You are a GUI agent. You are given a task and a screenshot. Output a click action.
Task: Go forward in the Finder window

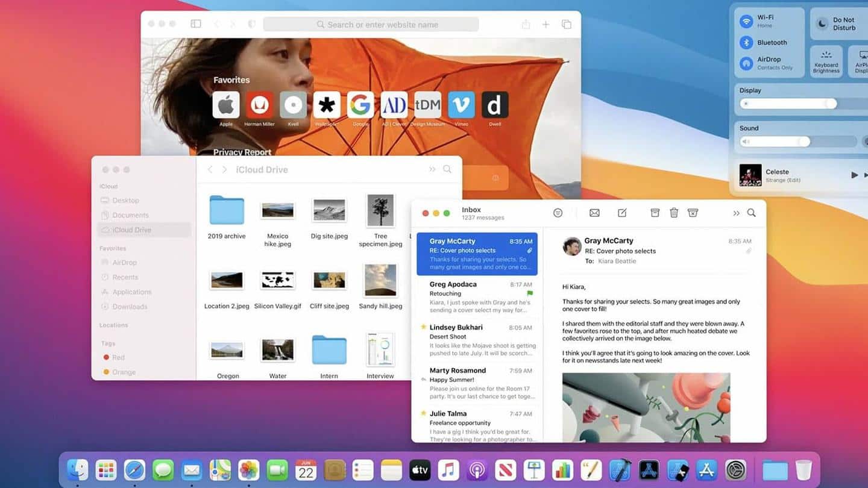click(x=224, y=170)
